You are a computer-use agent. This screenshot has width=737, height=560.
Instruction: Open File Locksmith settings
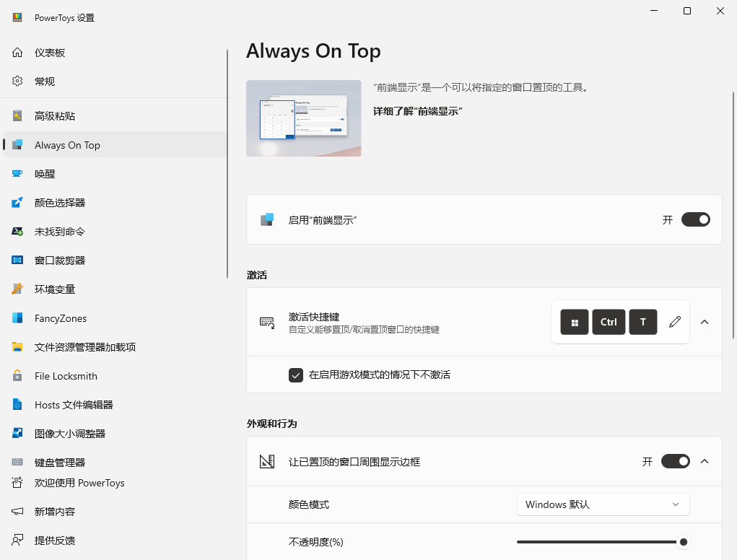[66, 375]
